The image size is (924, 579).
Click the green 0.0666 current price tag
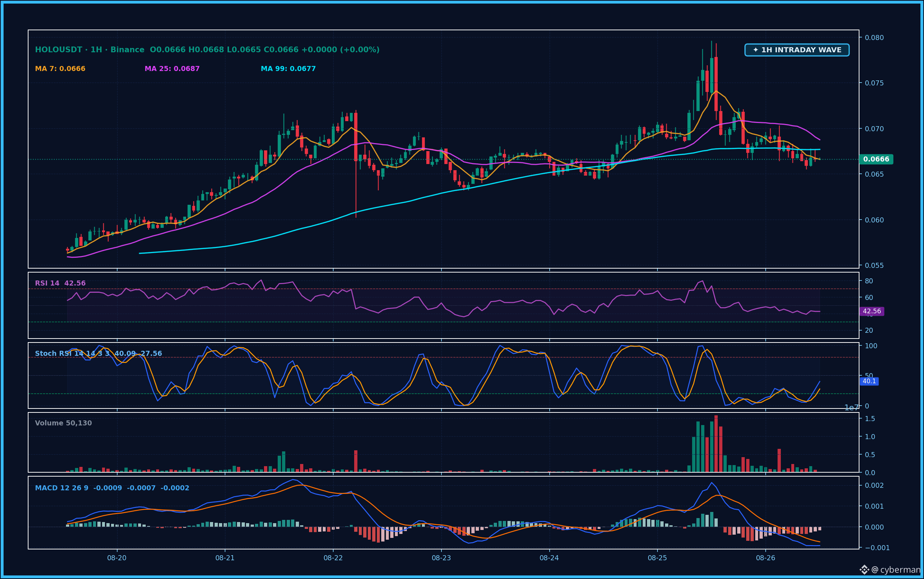tap(876, 159)
